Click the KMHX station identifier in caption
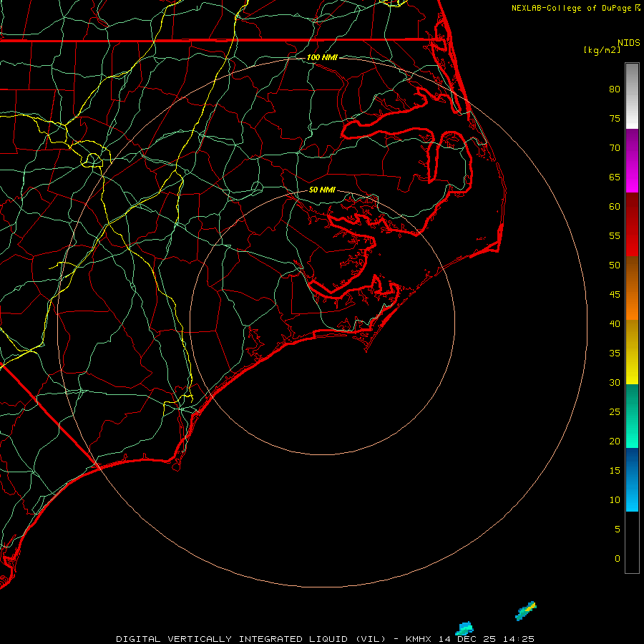The image size is (644, 644). click(x=418, y=639)
